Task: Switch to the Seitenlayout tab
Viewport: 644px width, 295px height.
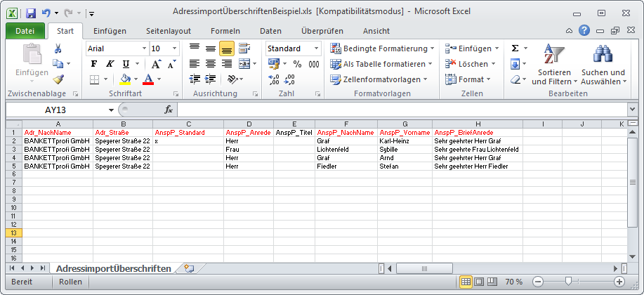Action: (x=169, y=31)
